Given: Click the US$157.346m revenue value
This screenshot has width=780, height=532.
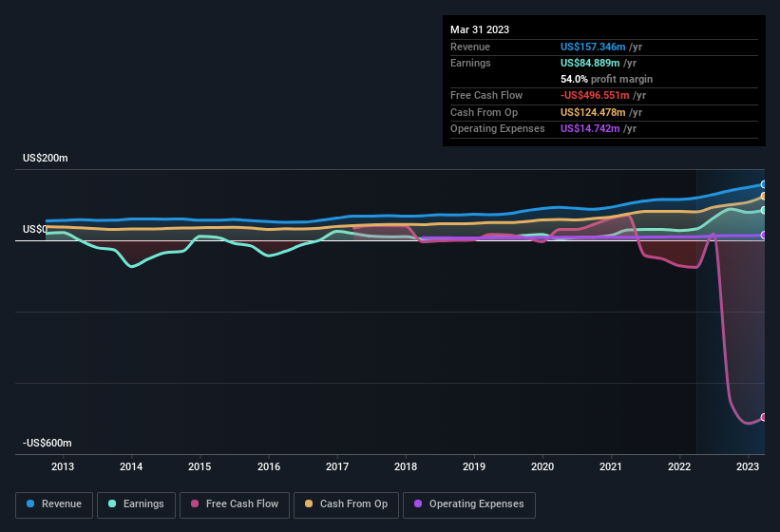Looking at the screenshot, I should [593, 47].
